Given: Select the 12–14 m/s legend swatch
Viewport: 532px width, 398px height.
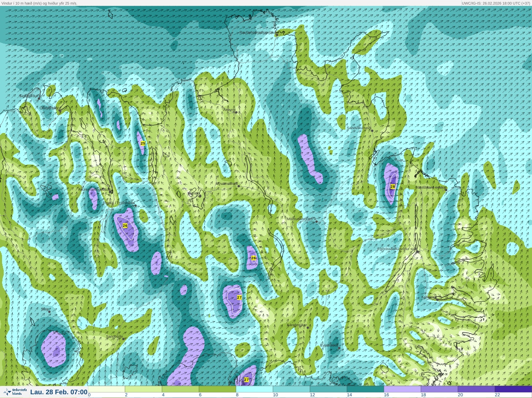Looking at the screenshot, I should coord(328,389).
